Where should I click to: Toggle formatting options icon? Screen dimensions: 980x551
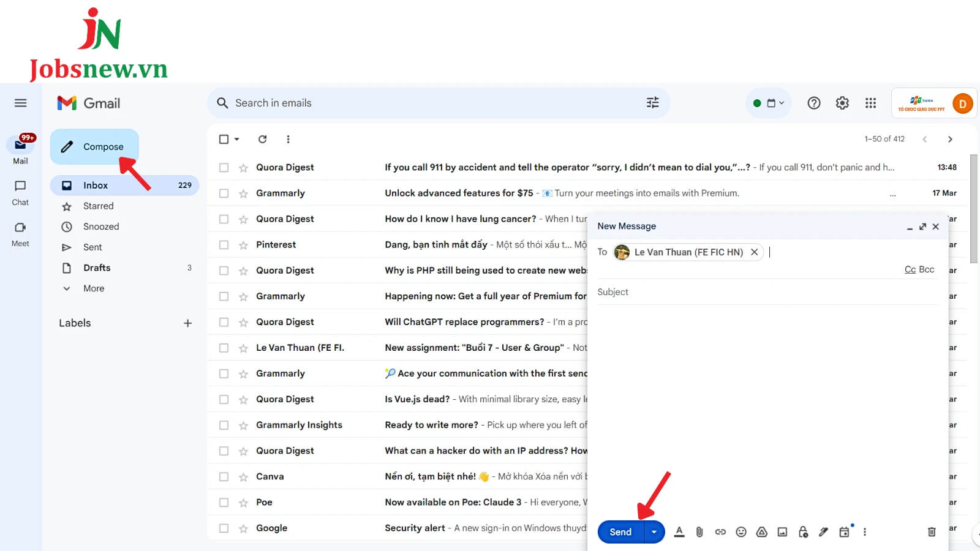point(679,532)
